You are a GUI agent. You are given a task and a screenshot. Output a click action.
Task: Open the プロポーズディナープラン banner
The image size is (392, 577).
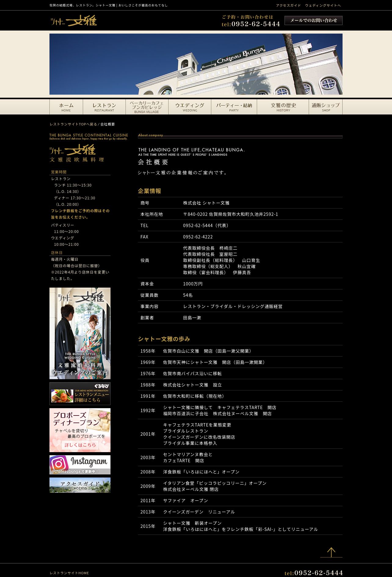[x=80, y=430]
